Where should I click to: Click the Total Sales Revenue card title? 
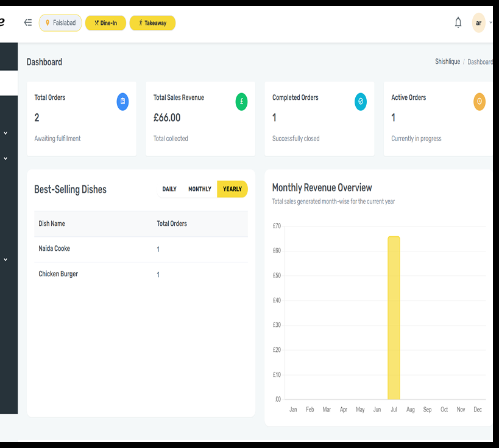tap(179, 97)
